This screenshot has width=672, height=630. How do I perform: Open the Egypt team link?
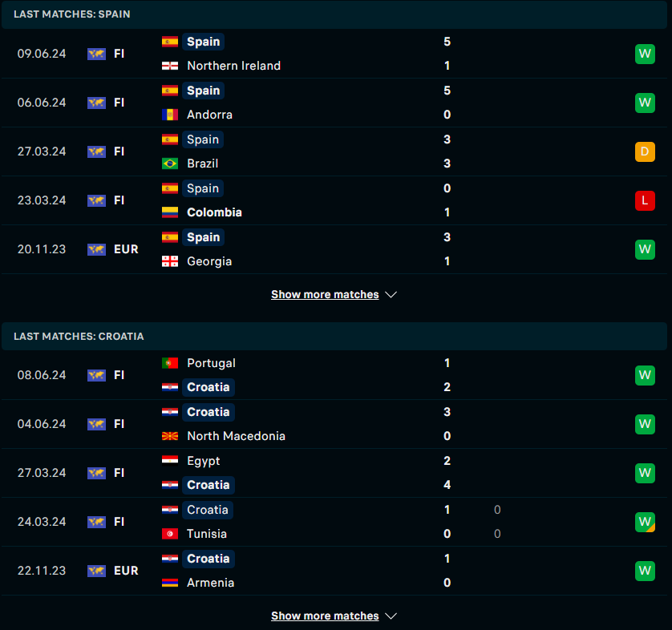click(x=203, y=461)
